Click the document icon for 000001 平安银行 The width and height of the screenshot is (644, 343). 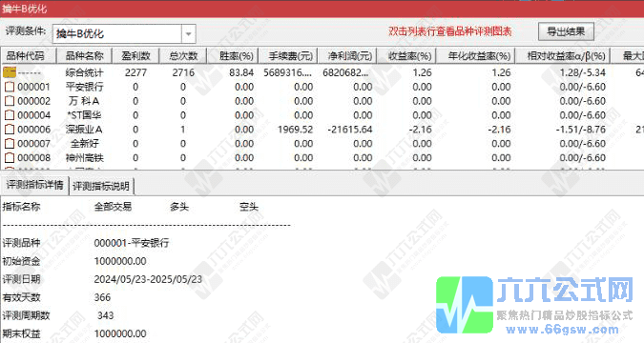(10, 87)
